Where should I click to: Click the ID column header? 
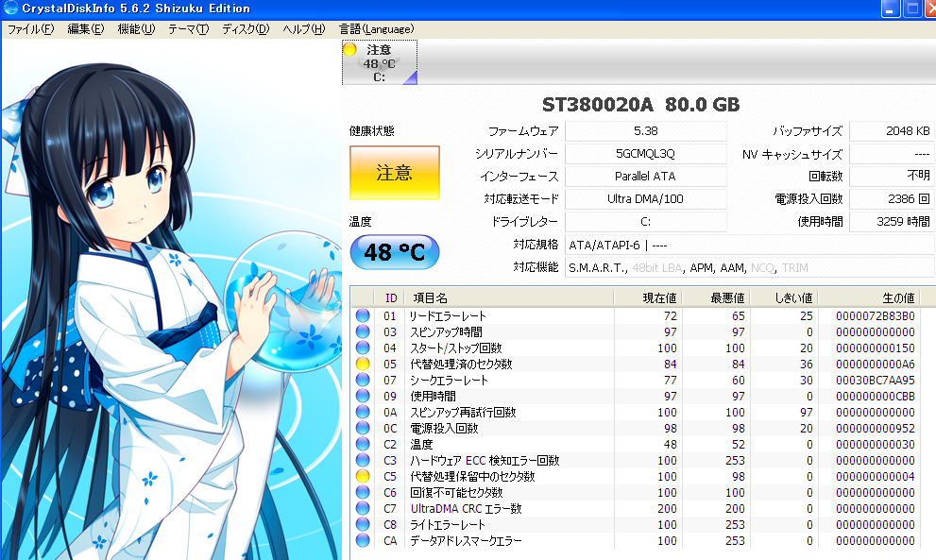[x=390, y=297]
